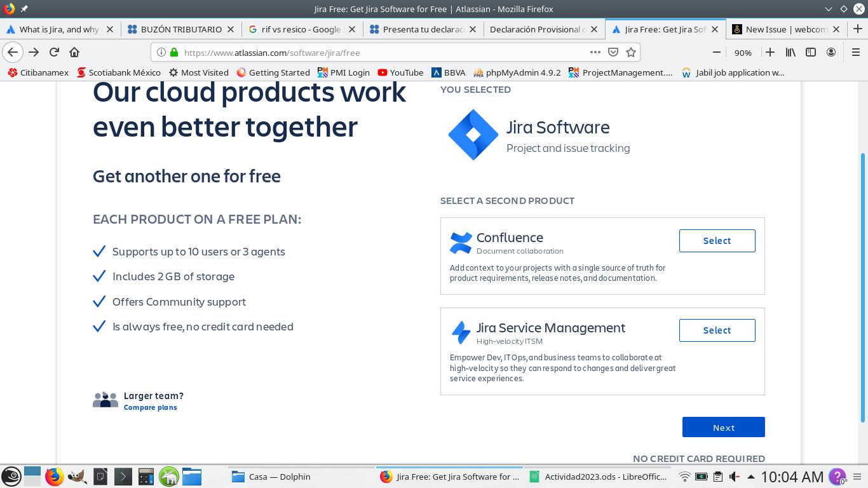The height and width of the screenshot is (488, 868).
Task: Click the Jira Service Management logo icon
Action: coord(461,332)
